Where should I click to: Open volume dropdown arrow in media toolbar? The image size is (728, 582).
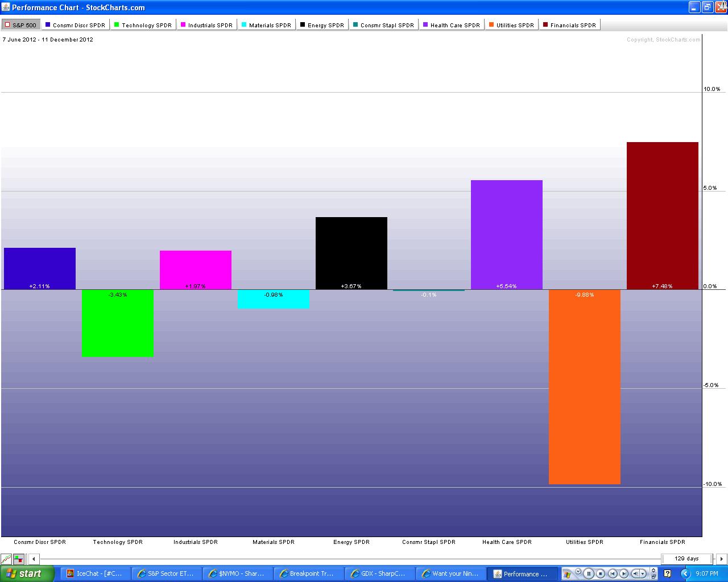point(643,573)
